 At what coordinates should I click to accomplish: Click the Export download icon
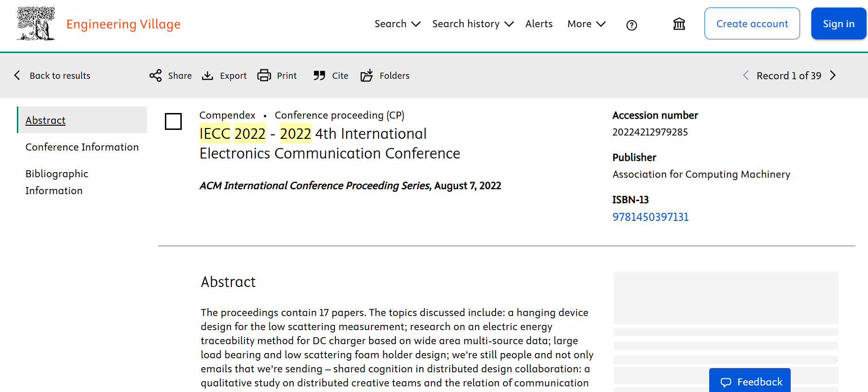[208, 75]
